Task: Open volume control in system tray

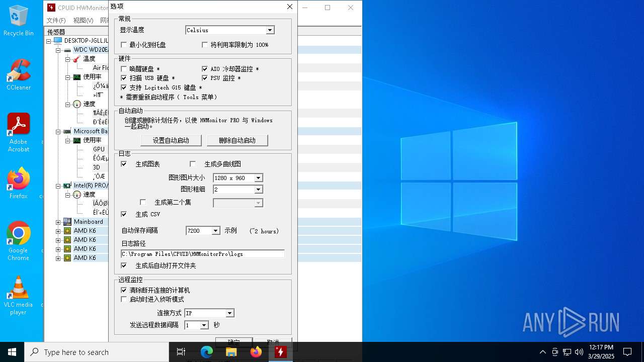Action: tap(579, 352)
